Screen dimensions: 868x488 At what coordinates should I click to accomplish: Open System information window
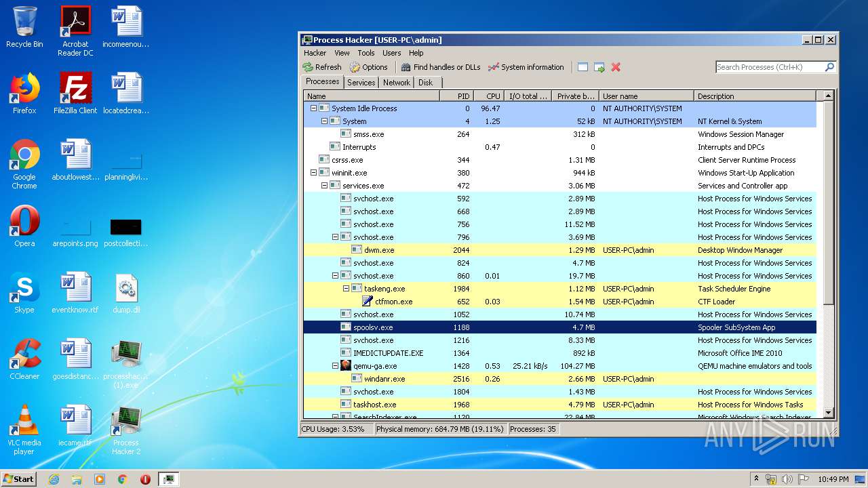click(526, 67)
